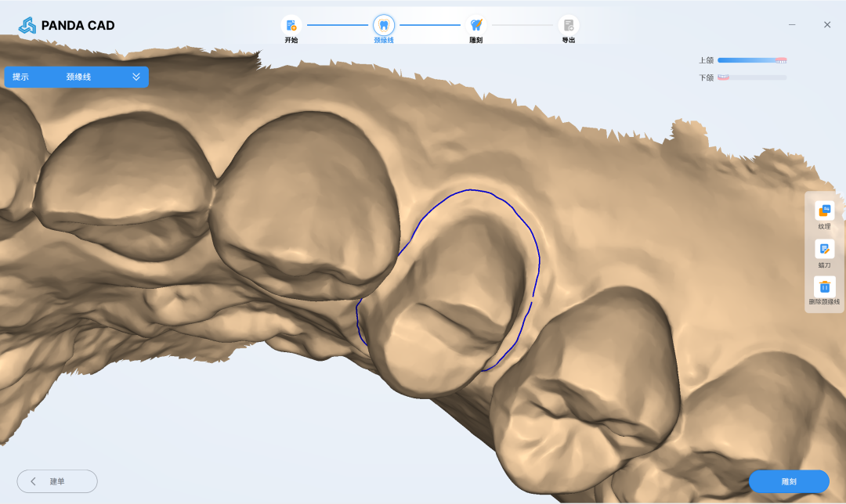Image resolution: width=846 pixels, height=504 pixels.
Task: Adjust the 下颌 transparency slider
Action: coord(751,77)
